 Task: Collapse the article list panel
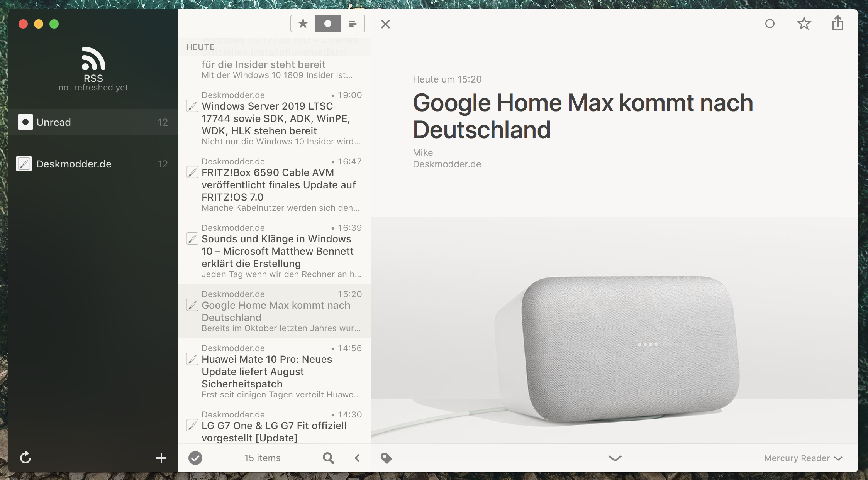358,458
